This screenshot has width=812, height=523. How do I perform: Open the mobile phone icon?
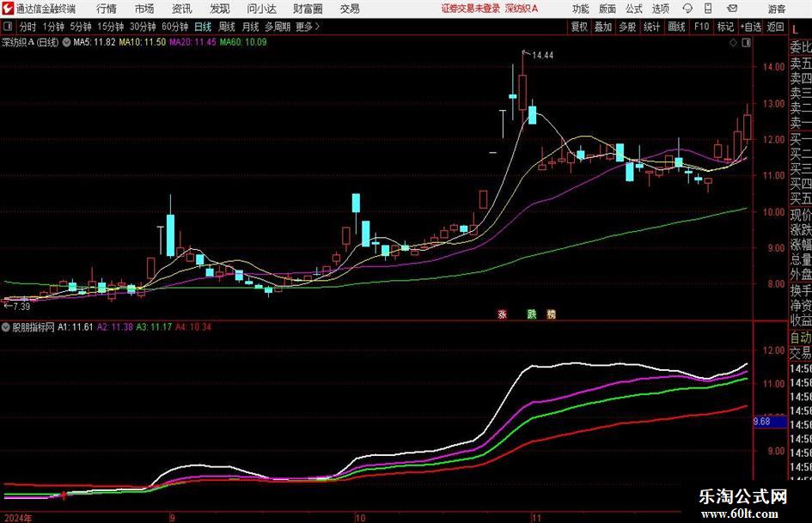point(708,9)
